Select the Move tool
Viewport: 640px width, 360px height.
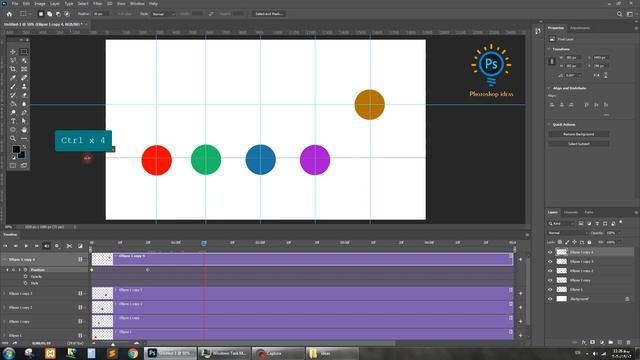(13, 52)
